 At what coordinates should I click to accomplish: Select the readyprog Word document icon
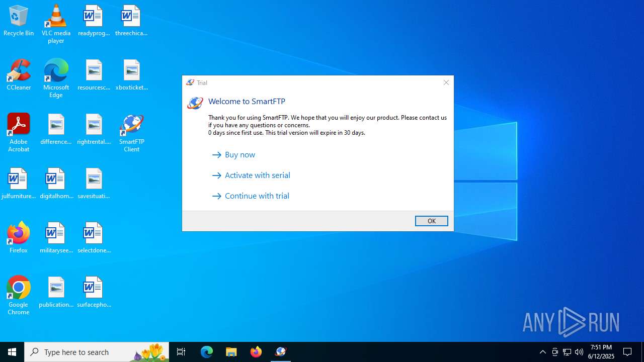pyautogui.click(x=94, y=21)
